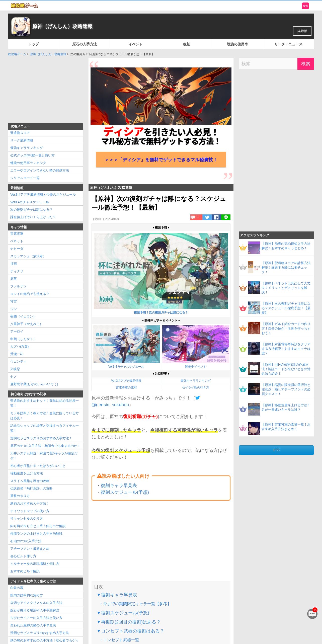Open Ver3.4ガチャスケジュール in 最新情報
Screen dimensions: 322x644
coord(30,202)
